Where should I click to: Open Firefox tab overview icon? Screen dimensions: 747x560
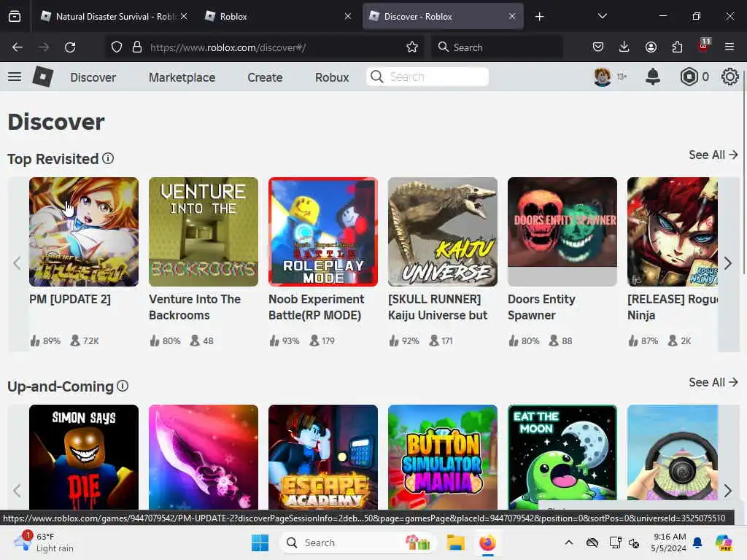tap(15, 16)
